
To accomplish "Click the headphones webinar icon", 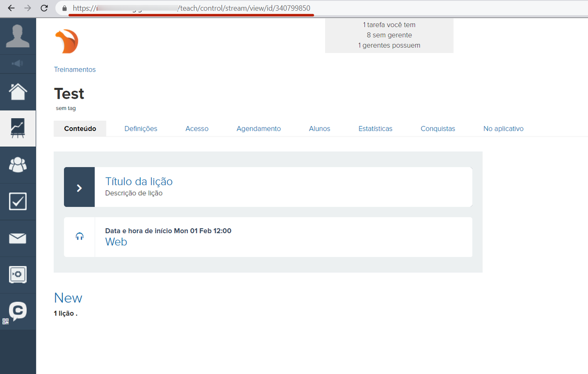I will [x=79, y=237].
